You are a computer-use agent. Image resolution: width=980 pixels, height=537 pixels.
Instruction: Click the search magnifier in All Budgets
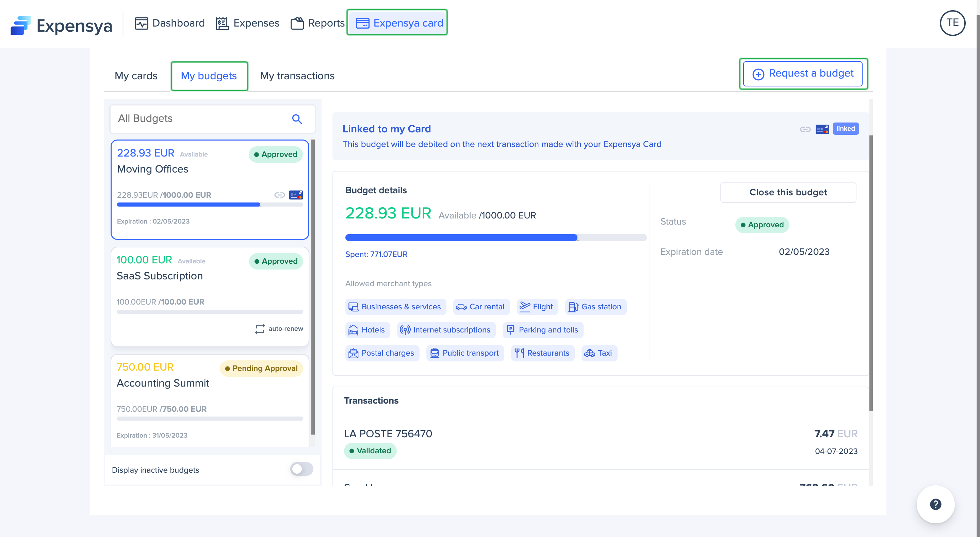tap(297, 119)
